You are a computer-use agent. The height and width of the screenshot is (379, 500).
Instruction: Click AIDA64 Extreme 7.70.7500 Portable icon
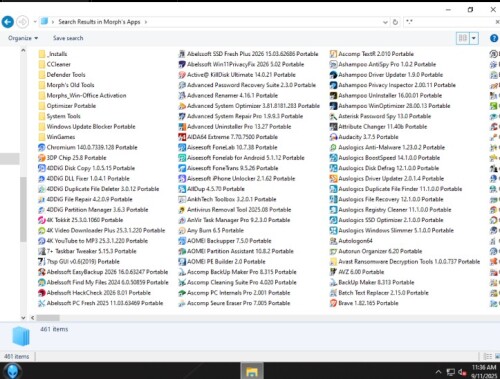pos(182,137)
